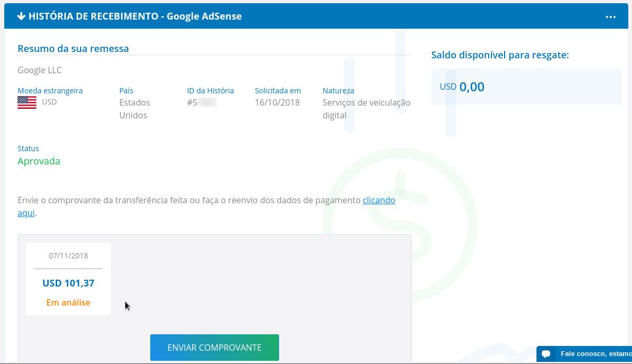Click the 'Solicitada em' label

278,91
